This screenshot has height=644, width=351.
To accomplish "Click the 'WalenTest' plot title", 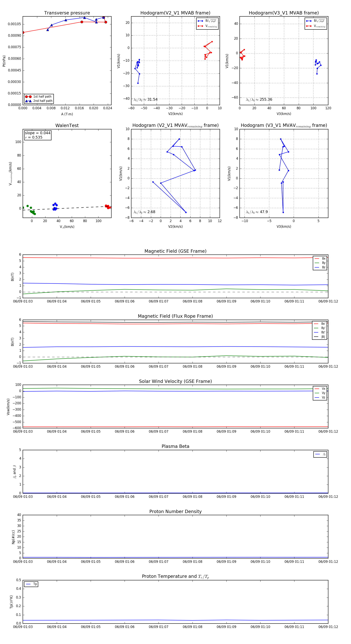I will coord(67,125).
